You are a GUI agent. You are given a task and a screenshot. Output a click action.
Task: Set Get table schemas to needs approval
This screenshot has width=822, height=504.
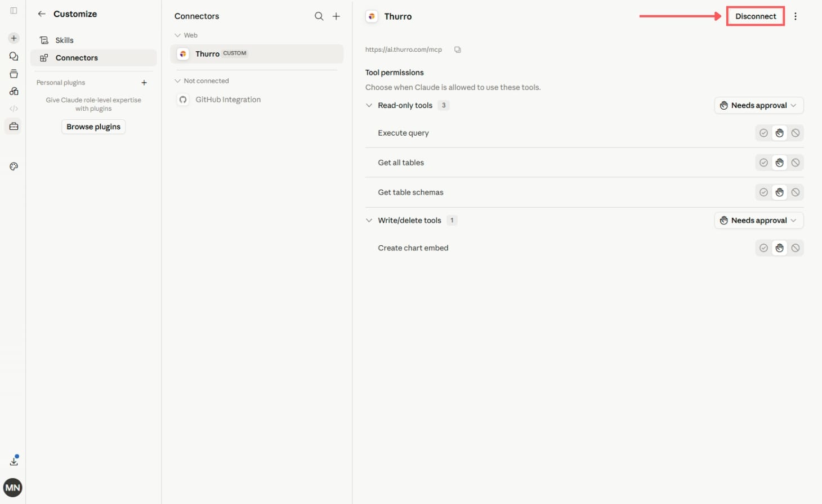coord(779,192)
